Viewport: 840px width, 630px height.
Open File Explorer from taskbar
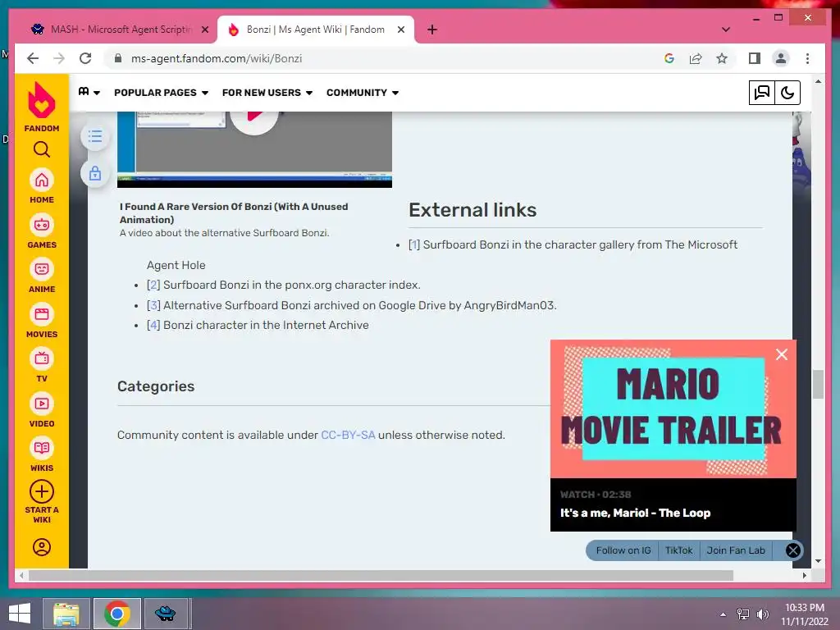click(66, 614)
